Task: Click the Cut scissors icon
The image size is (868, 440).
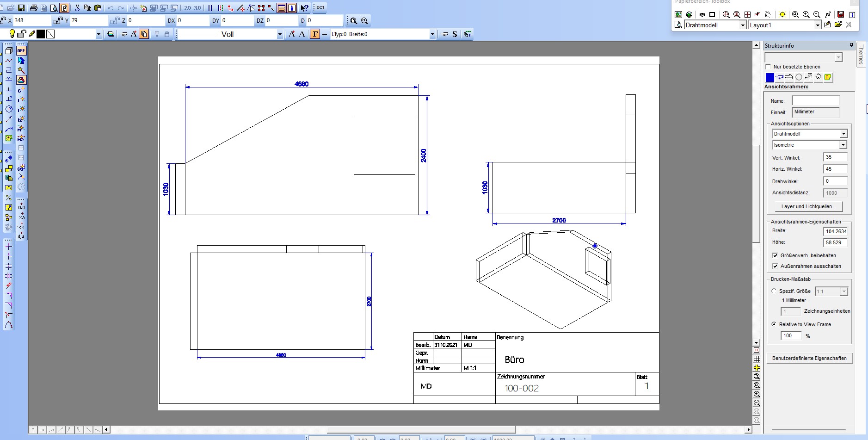Action: [x=77, y=8]
